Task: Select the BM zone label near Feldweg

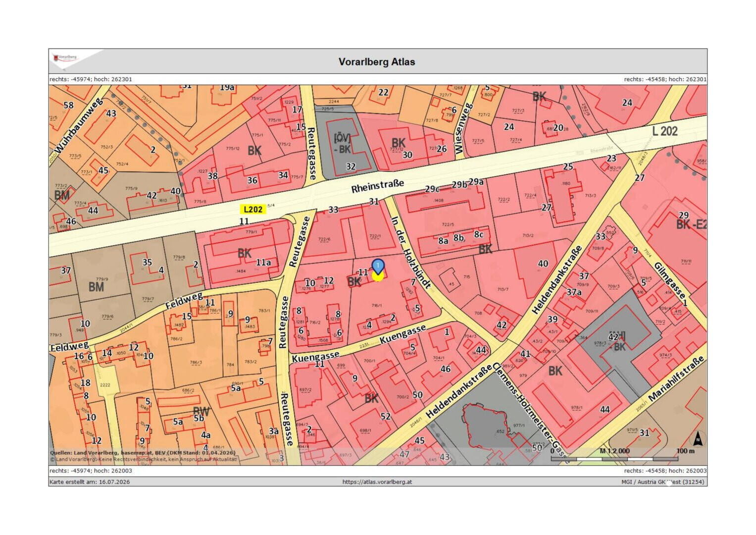Action: pyautogui.click(x=96, y=287)
